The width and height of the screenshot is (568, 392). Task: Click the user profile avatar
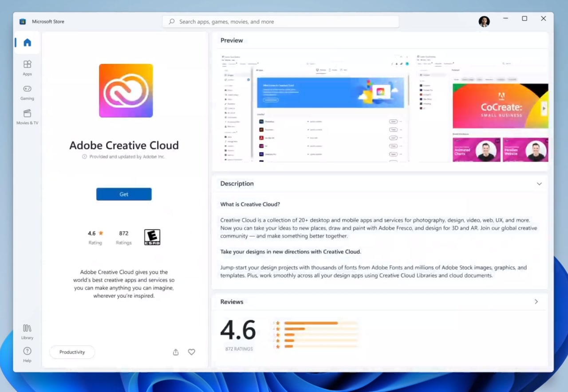click(484, 21)
